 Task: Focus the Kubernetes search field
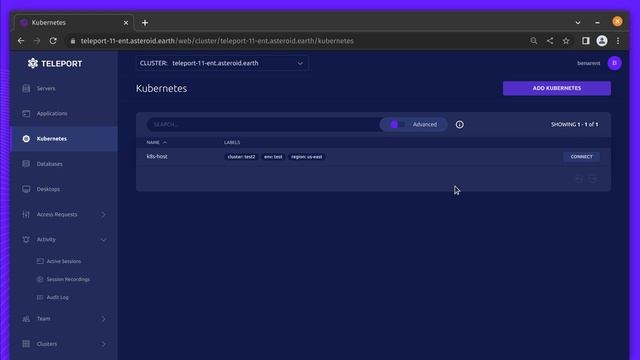coord(263,124)
